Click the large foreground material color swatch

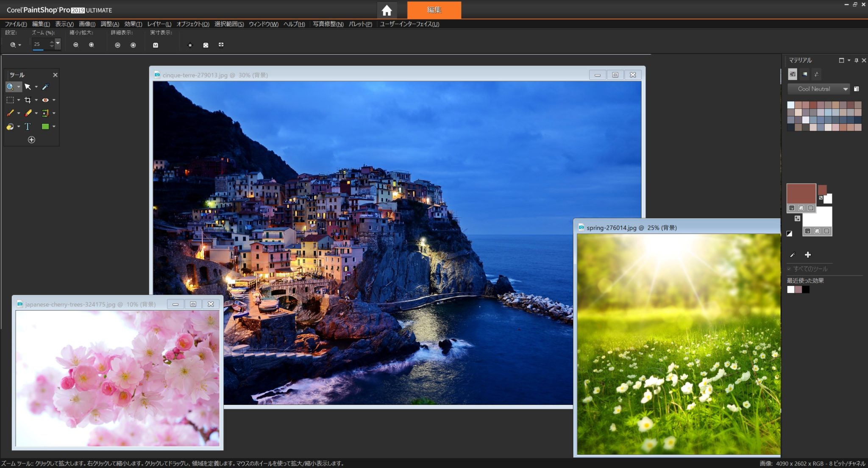[x=801, y=194]
